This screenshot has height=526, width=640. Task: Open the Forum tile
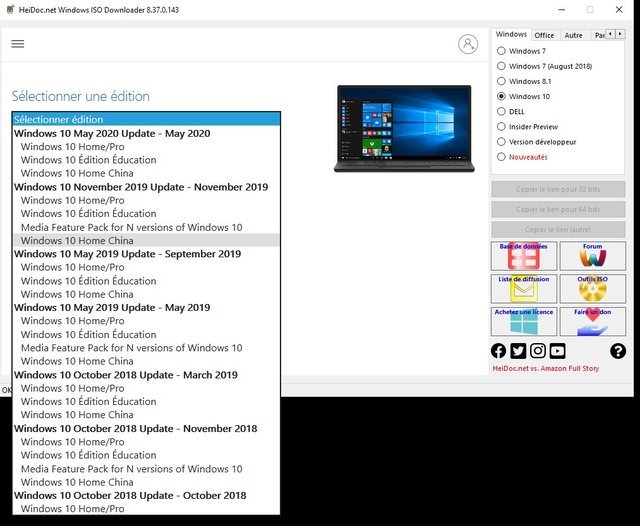[x=592, y=256]
